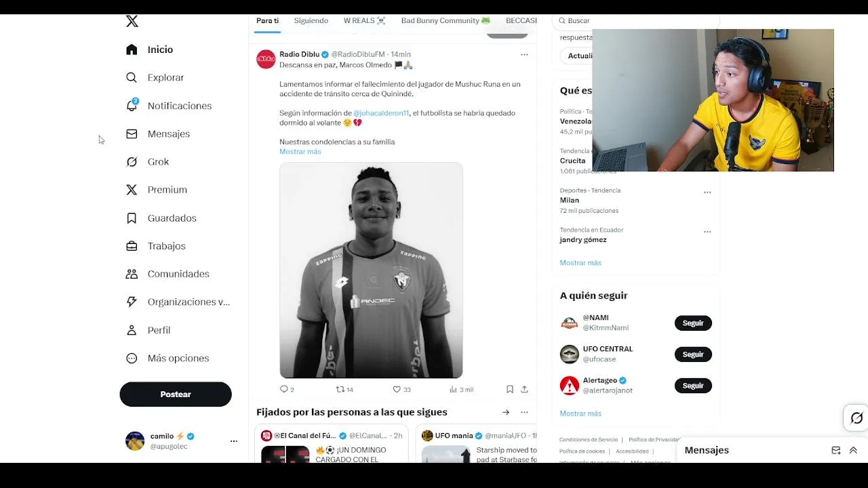Follow UFO CENTRAL account
Viewport: 868px width, 488px height.
[693, 354]
